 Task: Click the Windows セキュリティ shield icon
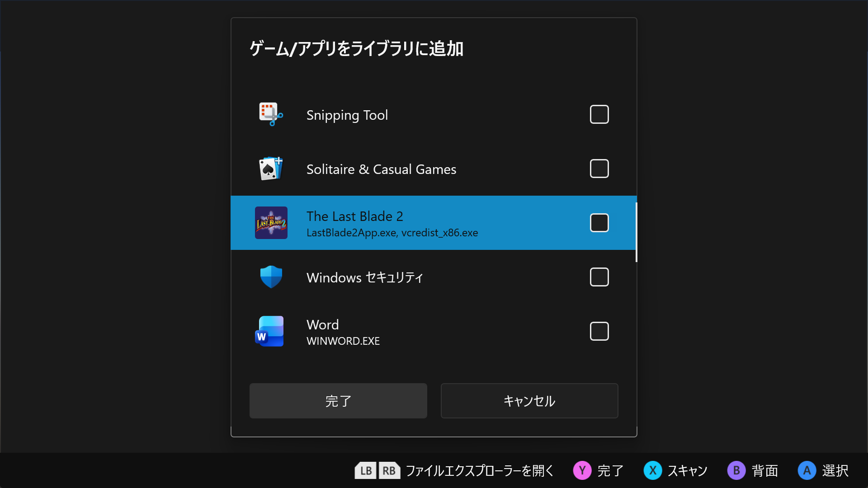tap(271, 277)
